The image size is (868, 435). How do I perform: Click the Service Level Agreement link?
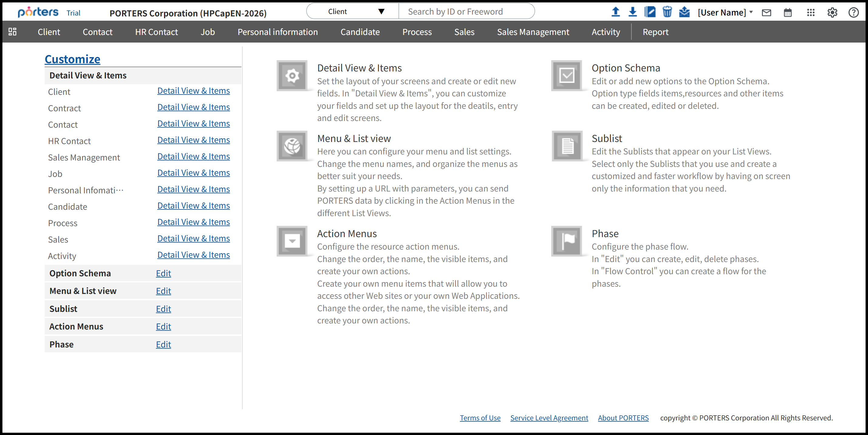click(549, 418)
